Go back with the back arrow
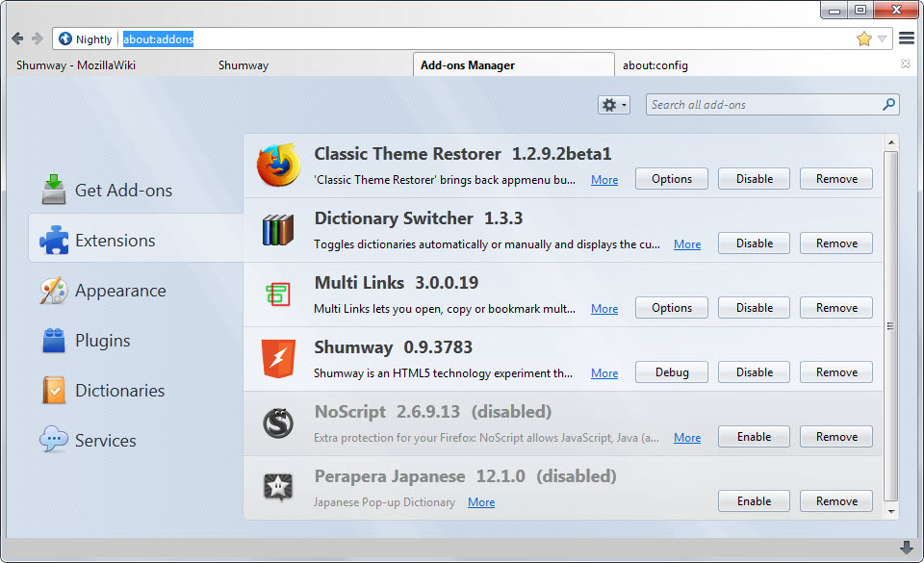 point(17,38)
